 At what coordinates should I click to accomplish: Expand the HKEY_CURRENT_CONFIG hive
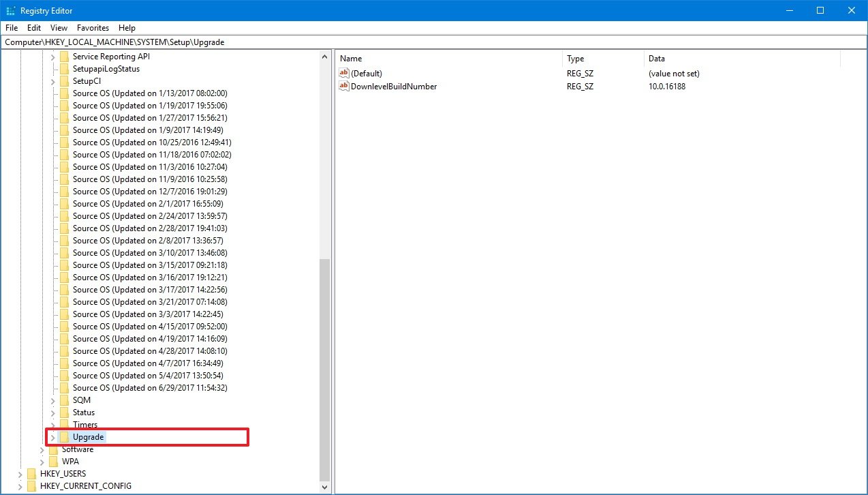click(x=20, y=486)
